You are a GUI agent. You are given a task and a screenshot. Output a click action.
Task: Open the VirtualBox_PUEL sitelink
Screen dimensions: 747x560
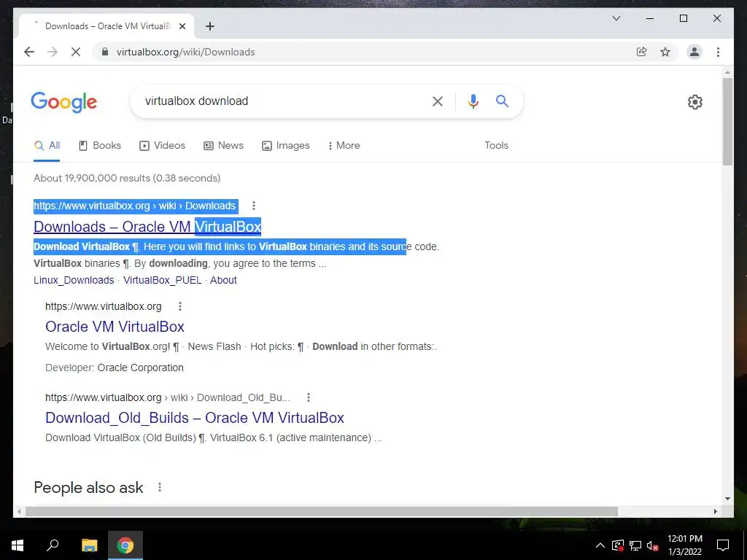pyautogui.click(x=163, y=280)
